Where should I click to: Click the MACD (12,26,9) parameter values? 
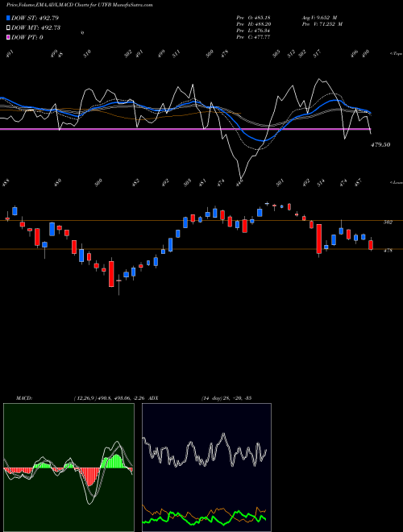[x=110, y=398]
